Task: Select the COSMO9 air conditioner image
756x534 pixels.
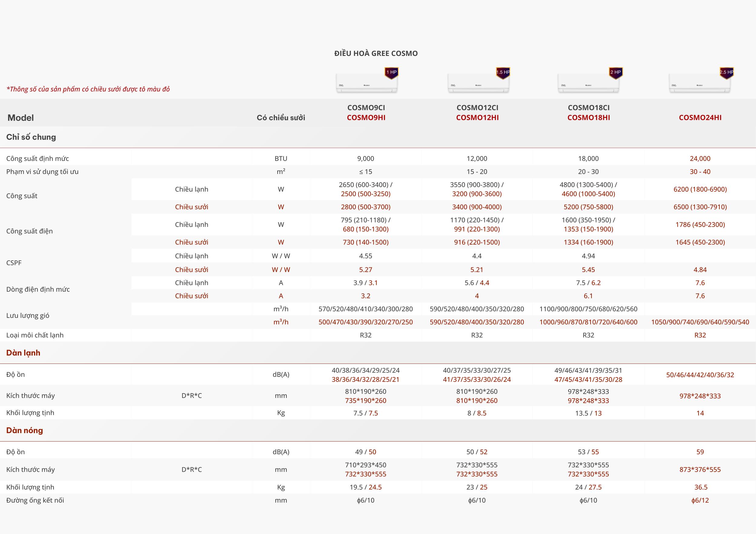Action: [x=366, y=84]
